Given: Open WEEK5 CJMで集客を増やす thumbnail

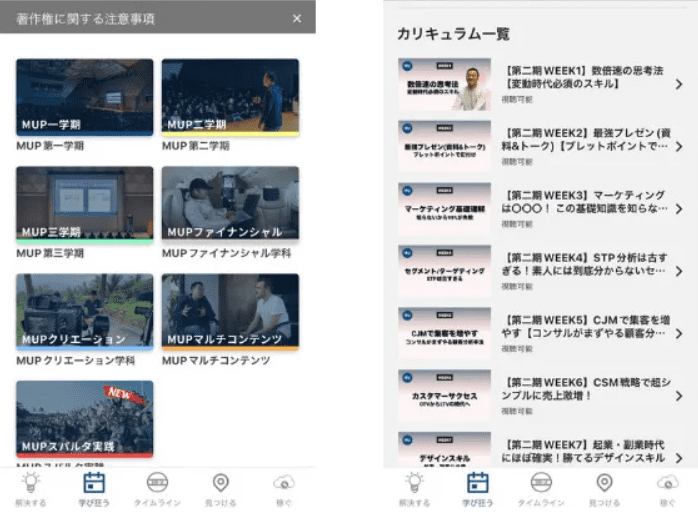Looking at the screenshot, I should tap(444, 333).
